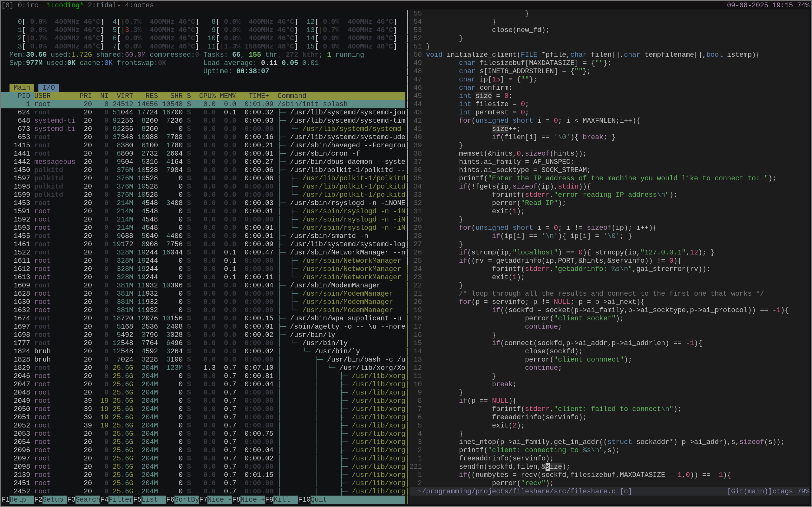The image size is (812, 507).
Task: Open the htop Setup screen
Action: (50, 499)
